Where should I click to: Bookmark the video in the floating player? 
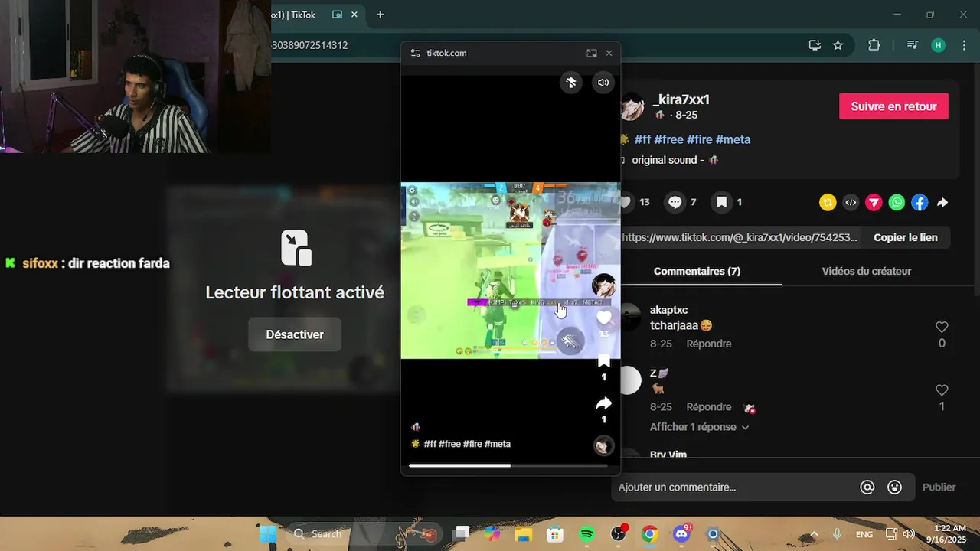(x=604, y=360)
